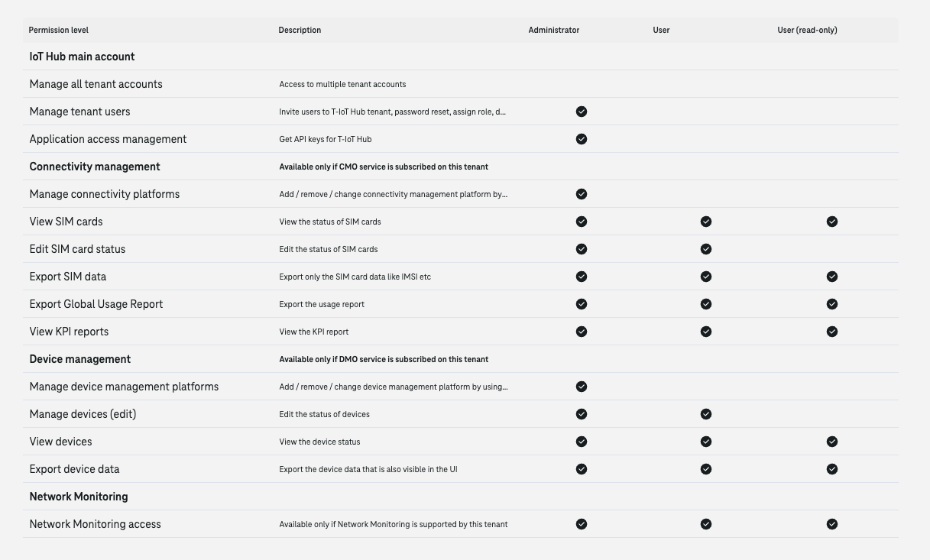Click User (read-only) checkmark for View devices
This screenshot has height=560, width=930.
[832, 442]
